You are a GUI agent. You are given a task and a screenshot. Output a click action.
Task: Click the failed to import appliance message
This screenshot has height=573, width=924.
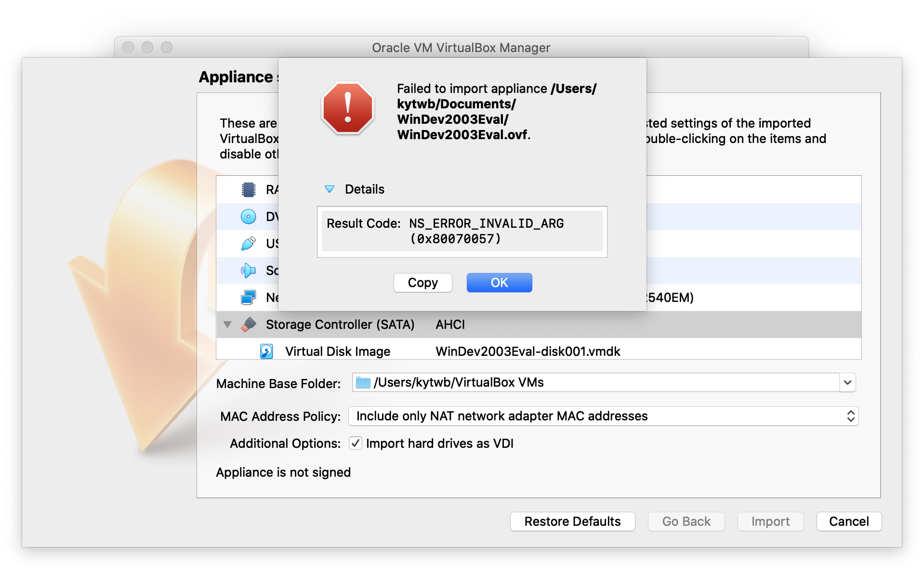point(497,112)
